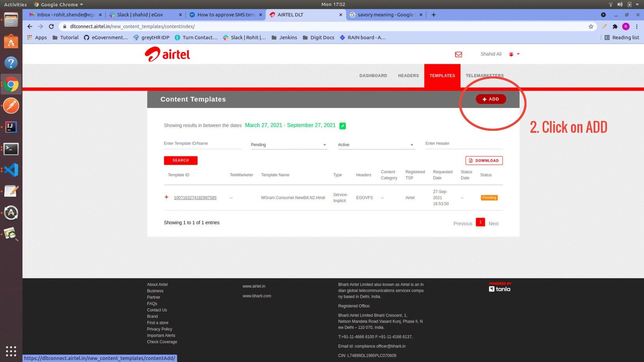644x362 pixels.
Task: Reload the page using browser refresh icon
Action: pyautogui.click(x=51, y=26)
